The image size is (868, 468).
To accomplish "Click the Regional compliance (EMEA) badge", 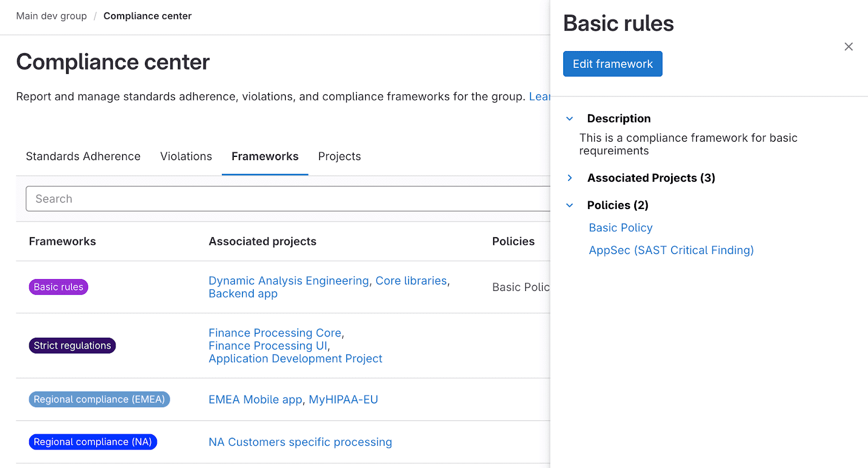I will point(99,400).
